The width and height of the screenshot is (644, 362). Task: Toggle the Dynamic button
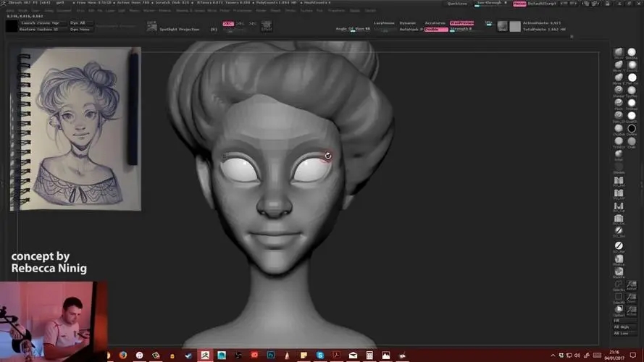click(x=407, y=23)
